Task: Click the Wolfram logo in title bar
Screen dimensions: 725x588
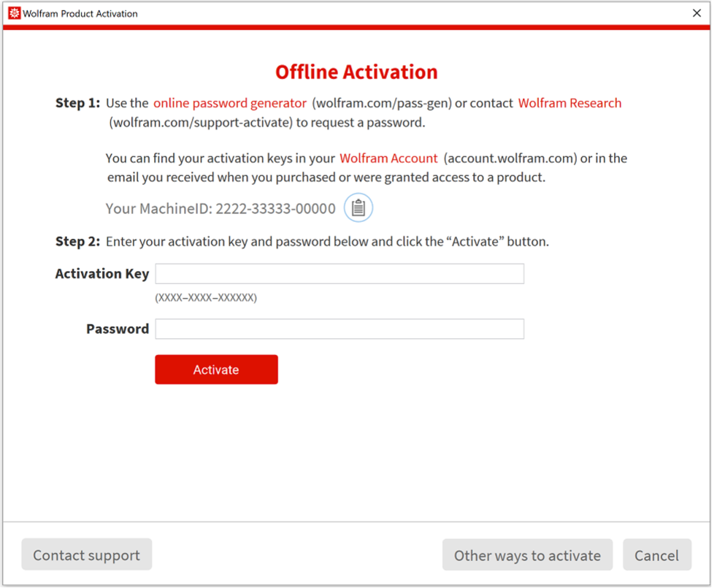Action: pos(15,13)
